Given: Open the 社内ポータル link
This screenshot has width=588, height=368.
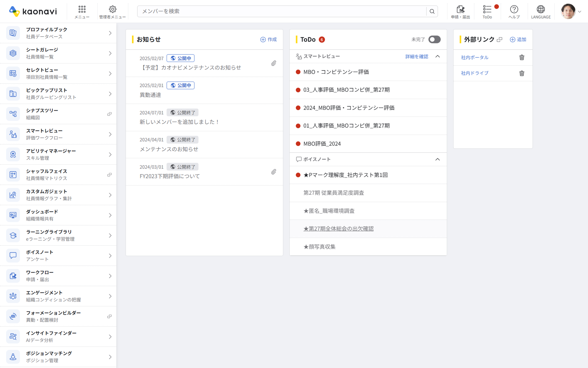Looking at the screenshot, I should coord(475,57).
